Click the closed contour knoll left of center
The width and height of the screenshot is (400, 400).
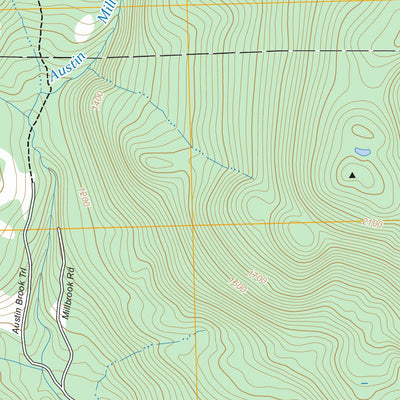(x=157, y=163)
